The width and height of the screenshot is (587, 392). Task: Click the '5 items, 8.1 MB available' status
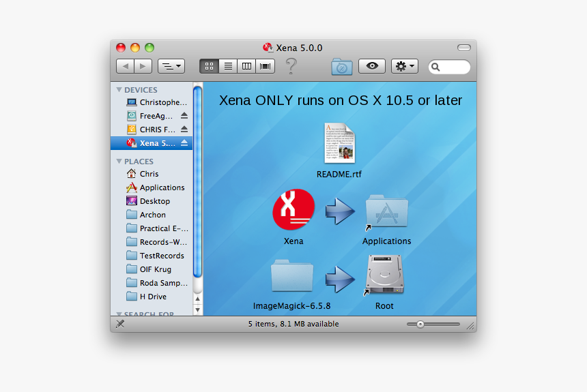click(293, 324)
